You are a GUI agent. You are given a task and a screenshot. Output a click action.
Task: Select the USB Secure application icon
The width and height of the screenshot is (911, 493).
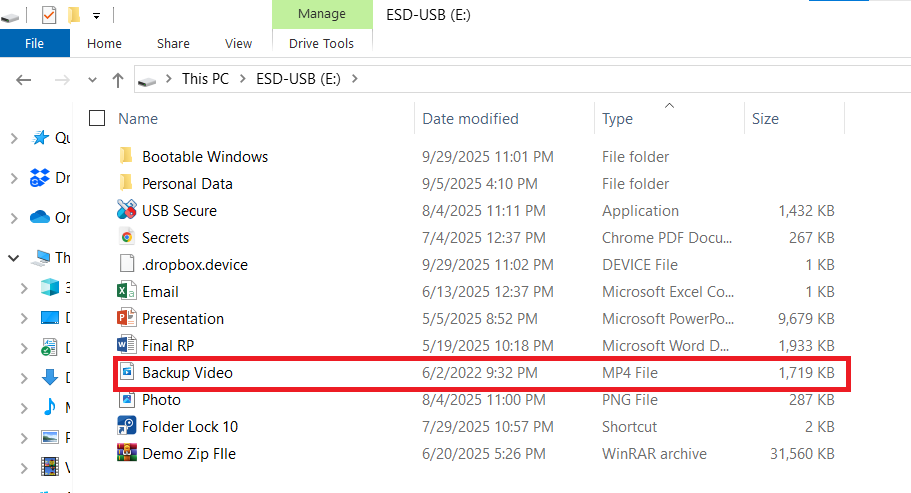[x=127, y=210]
